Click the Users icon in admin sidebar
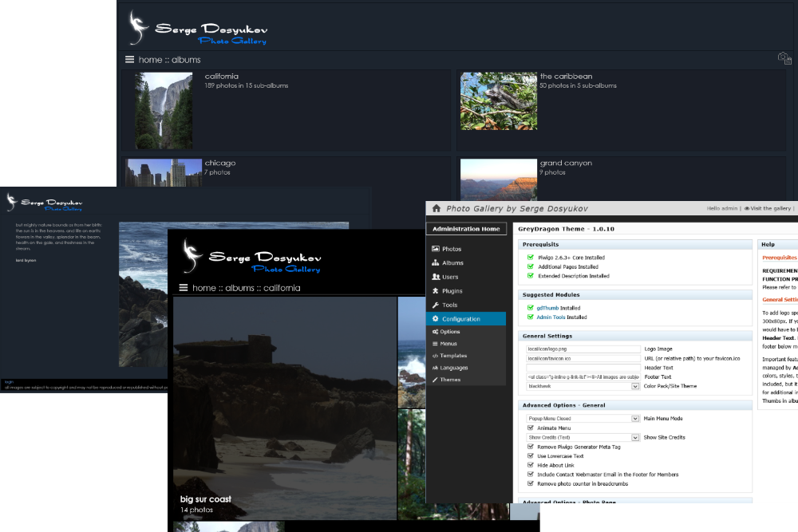798x532 pixels. coord(435,277)
